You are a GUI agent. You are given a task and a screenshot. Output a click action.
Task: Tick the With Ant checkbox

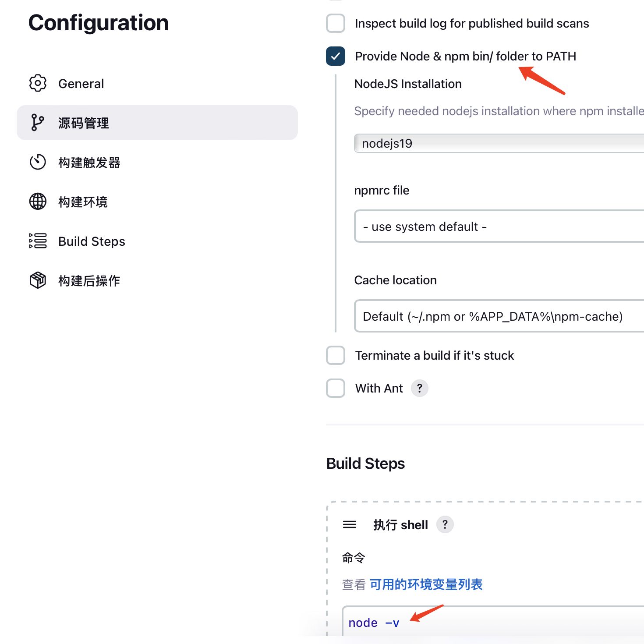[336, 388]
